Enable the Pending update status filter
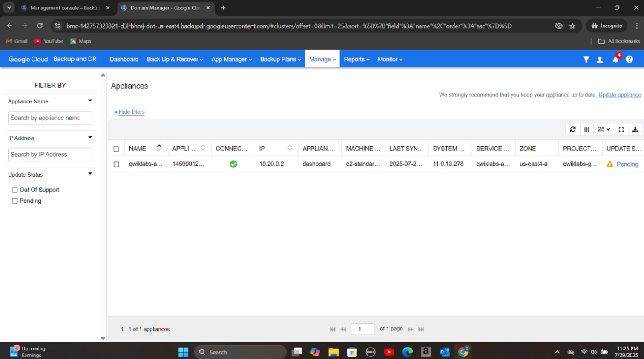Image resolution: width=644 pixels, height=359 pixels. 15,201
